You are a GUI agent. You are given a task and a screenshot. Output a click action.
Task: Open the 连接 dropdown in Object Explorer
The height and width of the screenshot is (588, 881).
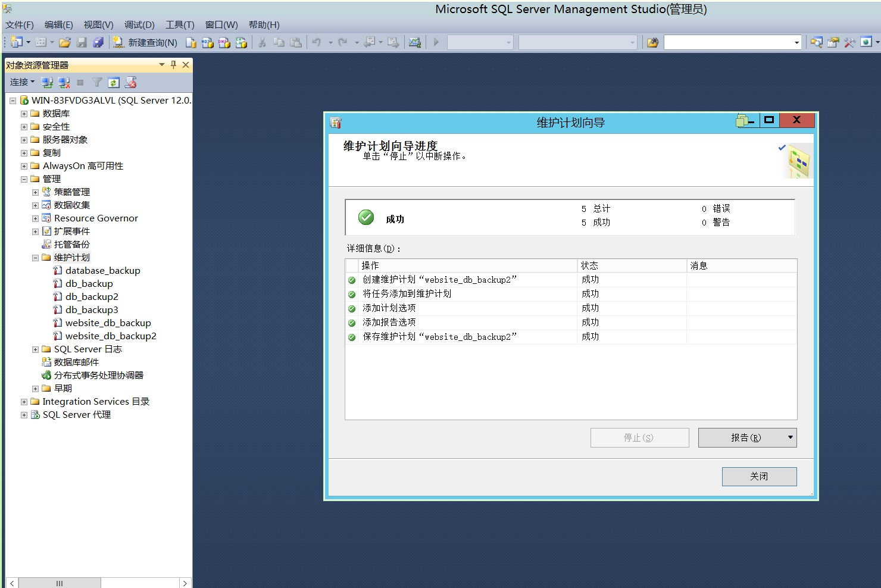tap(21, 82)
